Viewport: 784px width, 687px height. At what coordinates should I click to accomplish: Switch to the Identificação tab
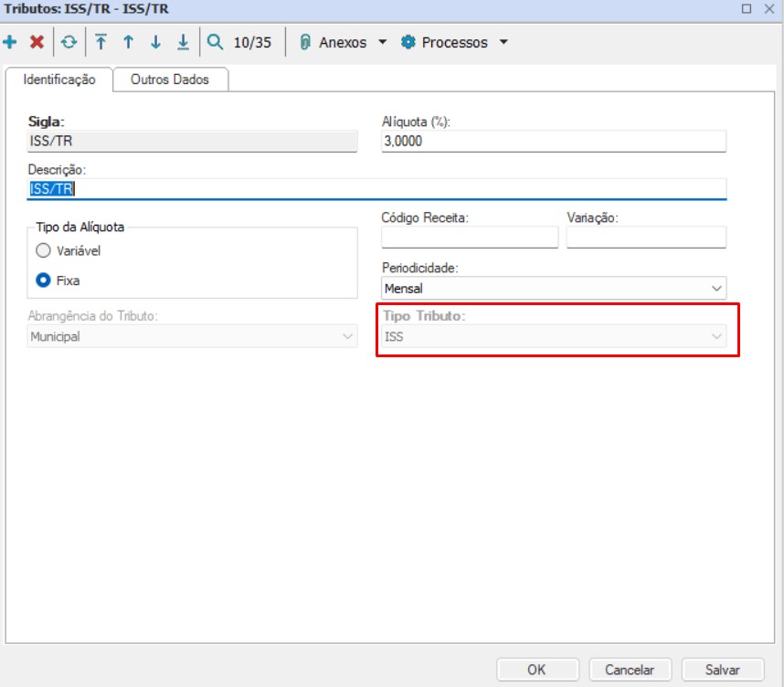[59, 79]
